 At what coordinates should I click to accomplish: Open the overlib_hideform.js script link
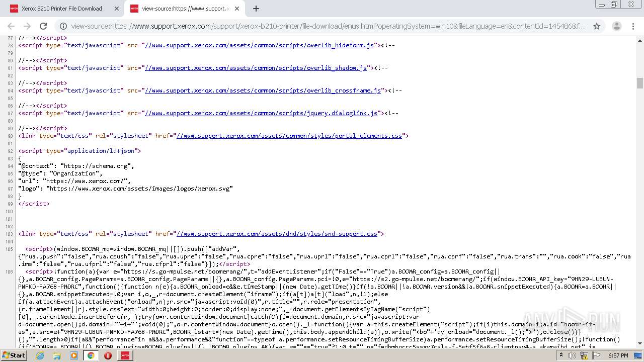point(260,45)
